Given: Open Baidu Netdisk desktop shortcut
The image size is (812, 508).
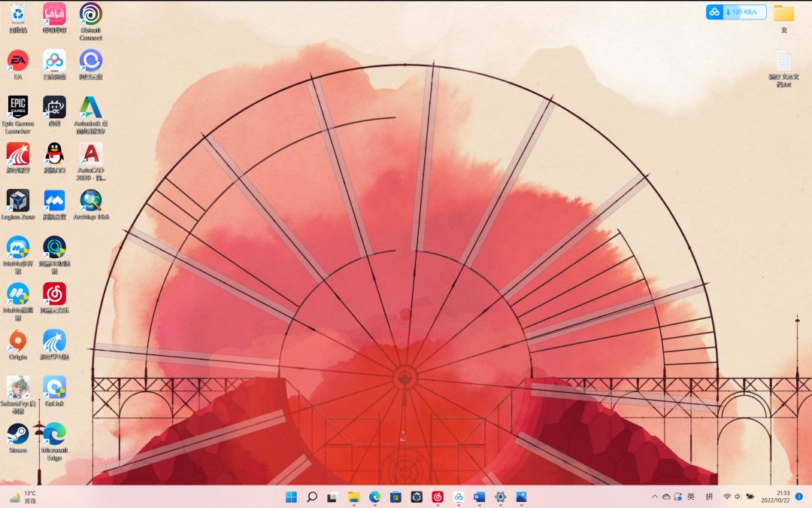Looking at the screenshot, I should tap(54, 65).
